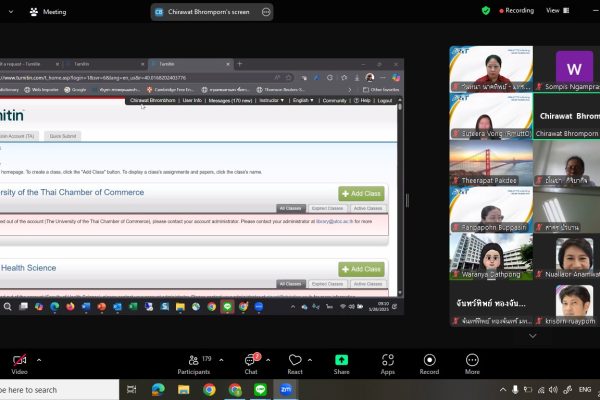Image resolution: width=600 pixels, height=400 pixels.
Task: Select Expired Classes tab under Thai Chamber of Commerce
Action: (x=327, y=208)
